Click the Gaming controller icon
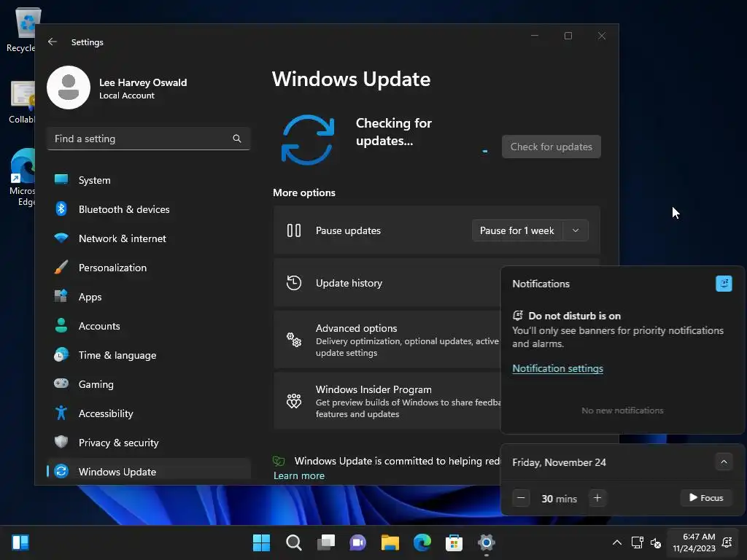 tap(61, 384)
